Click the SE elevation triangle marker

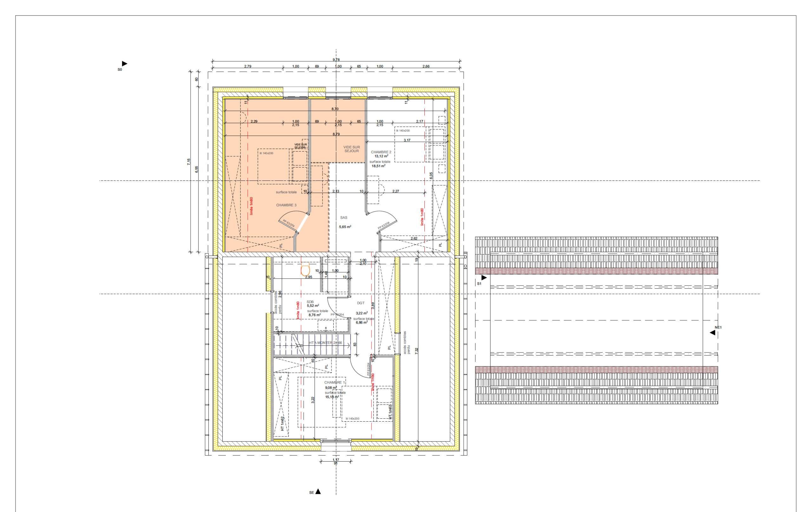coord(318,491)
